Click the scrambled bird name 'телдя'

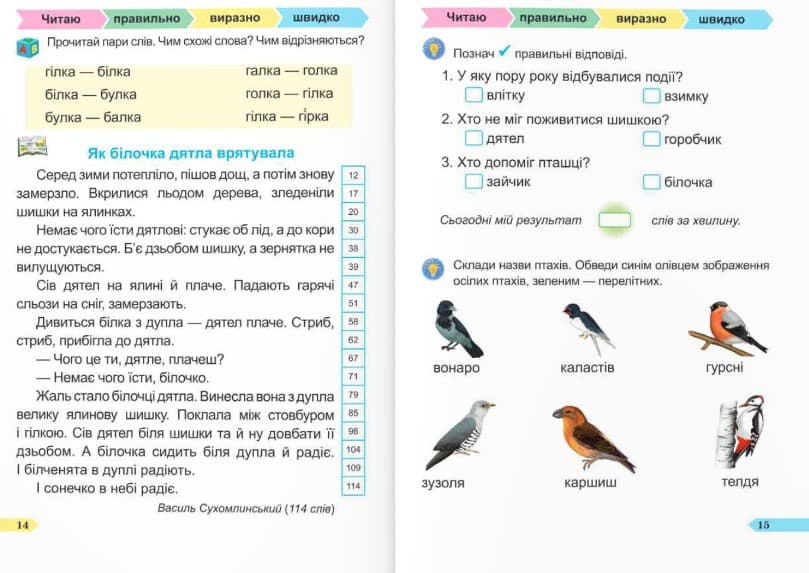740,482
